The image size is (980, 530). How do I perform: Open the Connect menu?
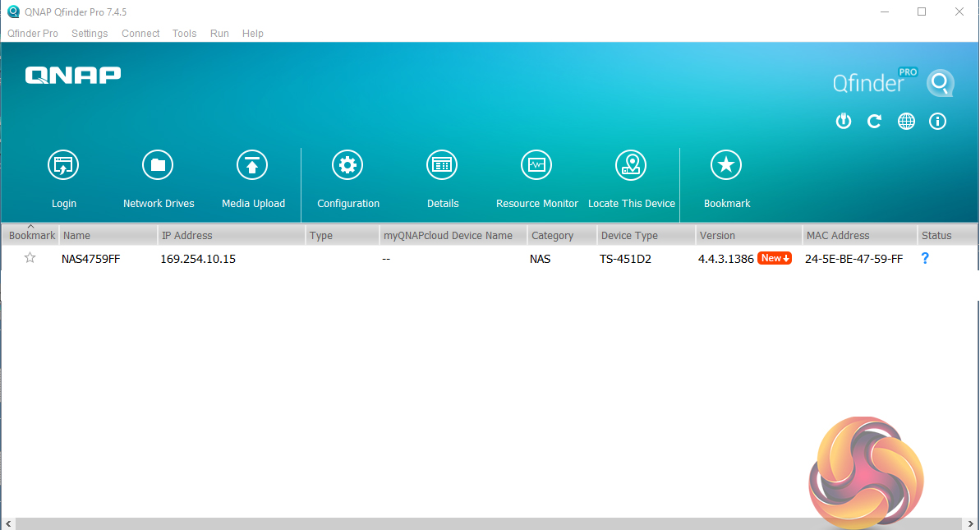[140, 34]
